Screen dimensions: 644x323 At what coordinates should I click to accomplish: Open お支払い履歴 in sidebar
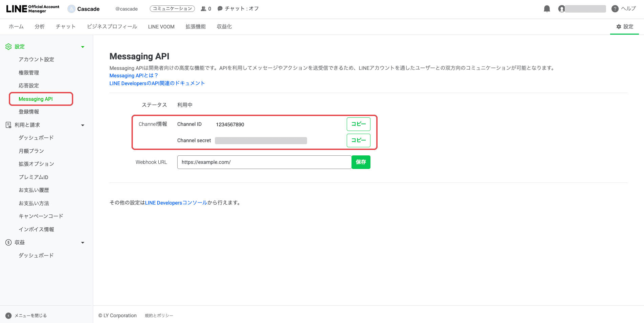pyautogui.click(x=34, y=190)
